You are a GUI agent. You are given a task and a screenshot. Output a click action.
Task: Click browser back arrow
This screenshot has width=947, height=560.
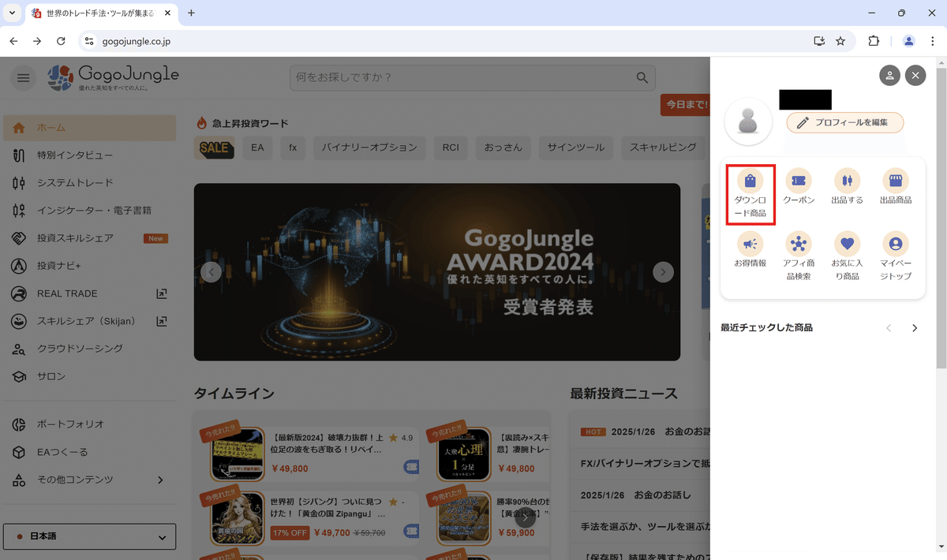pyautogui.click(x=13, y=41)
